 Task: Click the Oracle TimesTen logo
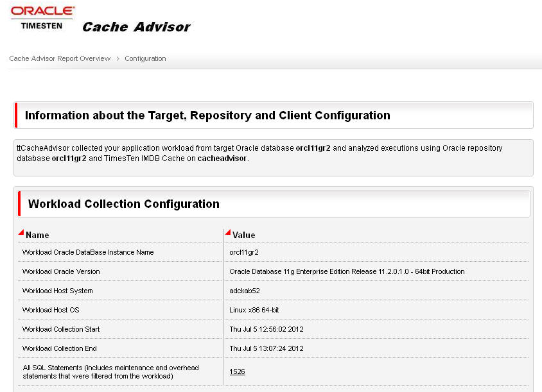coord(42,19)
